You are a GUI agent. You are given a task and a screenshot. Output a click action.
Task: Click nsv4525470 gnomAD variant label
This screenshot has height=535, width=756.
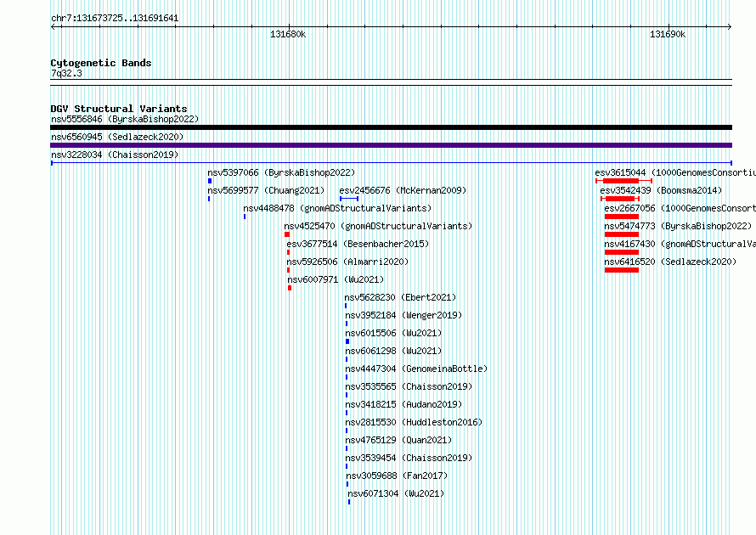(378, 226)
